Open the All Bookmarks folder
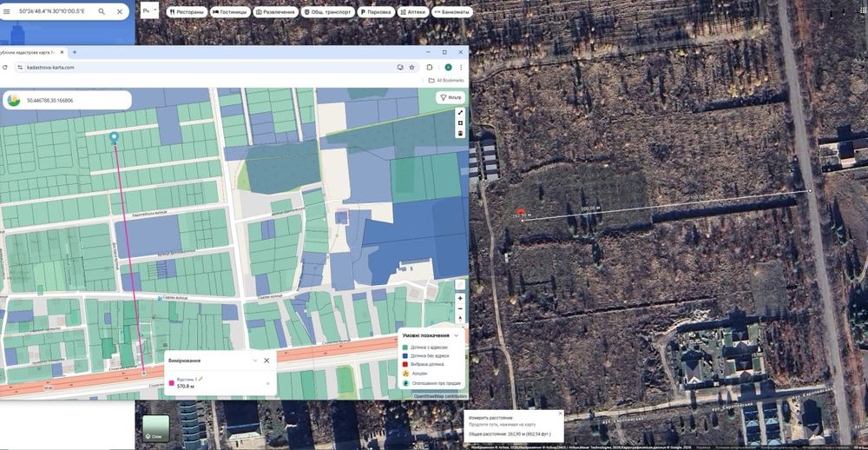This screenshot has height=450, width=868. click(446, 80)
